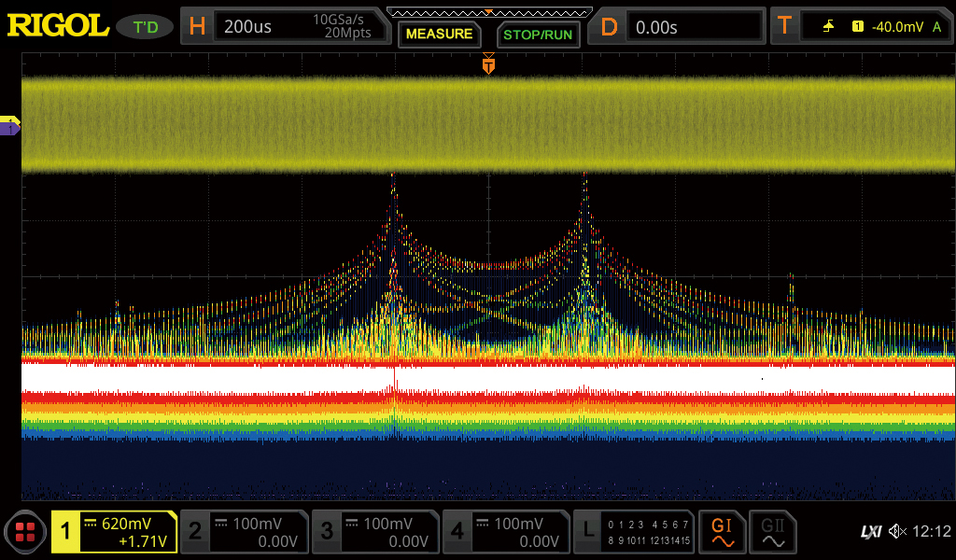The height and width of the screenshot is (560, 956).
Task: Open the GII waveform generator
Action: click(773, 532)
